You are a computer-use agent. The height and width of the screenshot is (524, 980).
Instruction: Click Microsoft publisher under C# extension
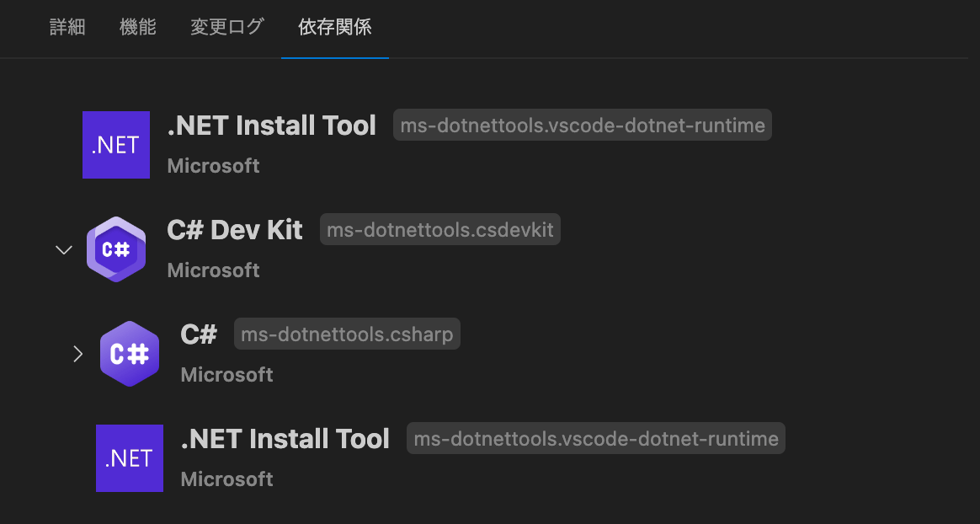[x=226, y=375]
